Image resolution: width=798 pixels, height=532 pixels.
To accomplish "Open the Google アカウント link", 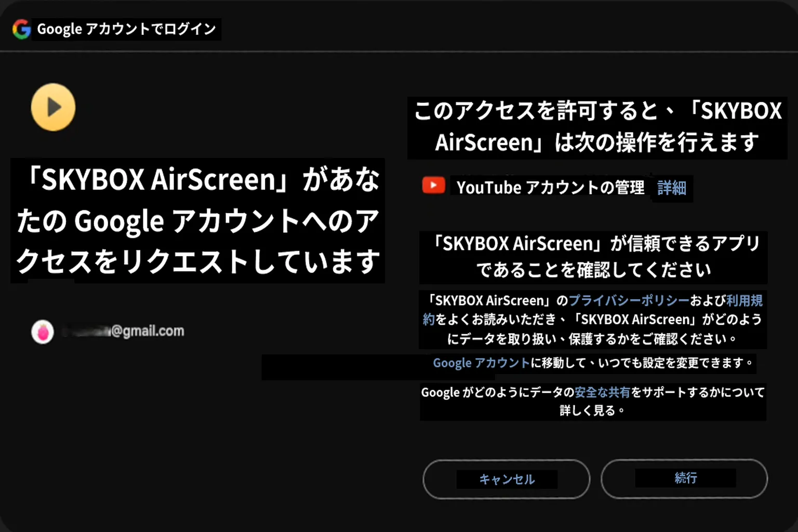I will click(481, 363).
